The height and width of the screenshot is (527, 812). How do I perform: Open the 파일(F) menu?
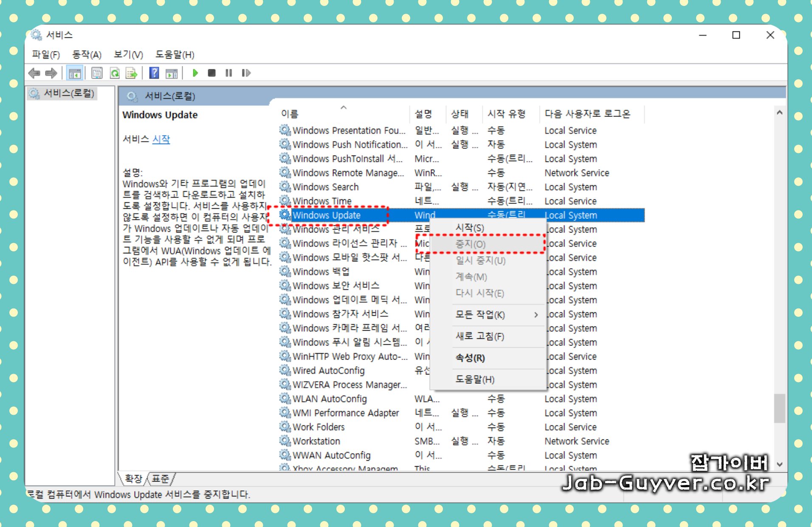[x=46, y=54]
